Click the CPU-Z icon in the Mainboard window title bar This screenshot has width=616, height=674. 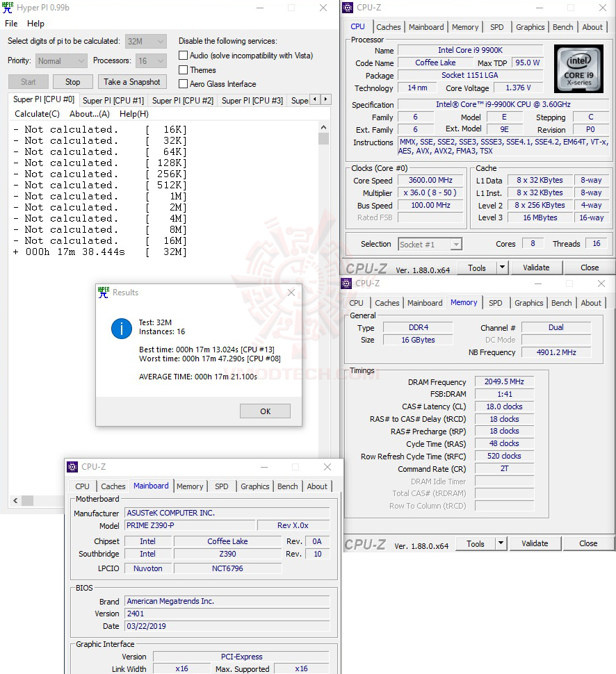72,467
